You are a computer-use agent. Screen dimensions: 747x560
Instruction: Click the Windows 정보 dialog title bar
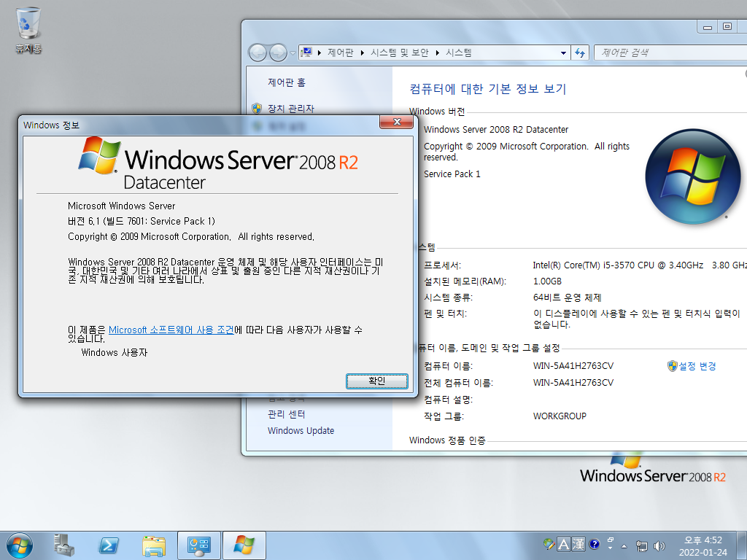pyautogui.click(x=200, y=125)
